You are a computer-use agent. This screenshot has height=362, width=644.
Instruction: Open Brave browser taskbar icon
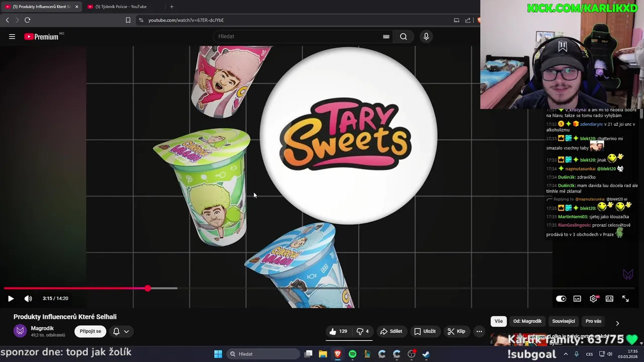pos(338,354)
